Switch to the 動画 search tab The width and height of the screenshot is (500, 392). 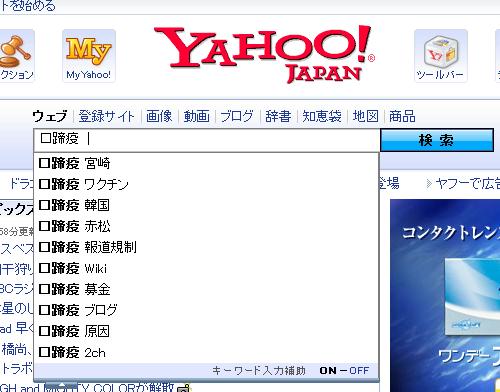197,116
